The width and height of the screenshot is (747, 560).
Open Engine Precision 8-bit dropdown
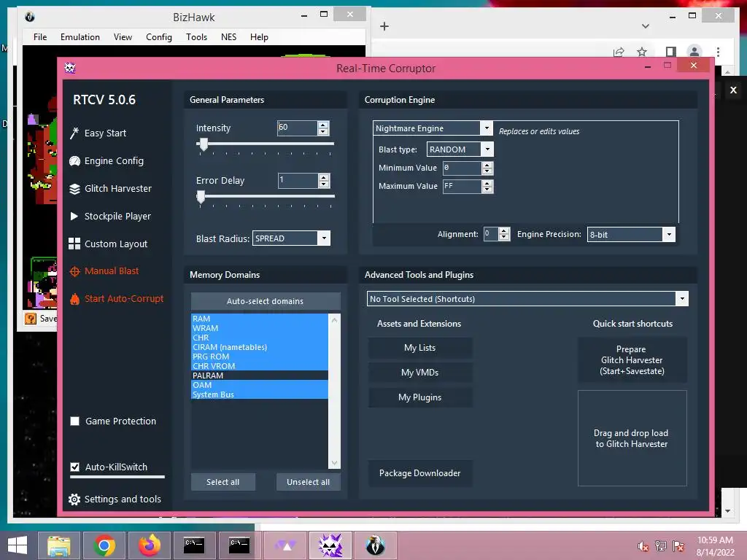(670, 234)
